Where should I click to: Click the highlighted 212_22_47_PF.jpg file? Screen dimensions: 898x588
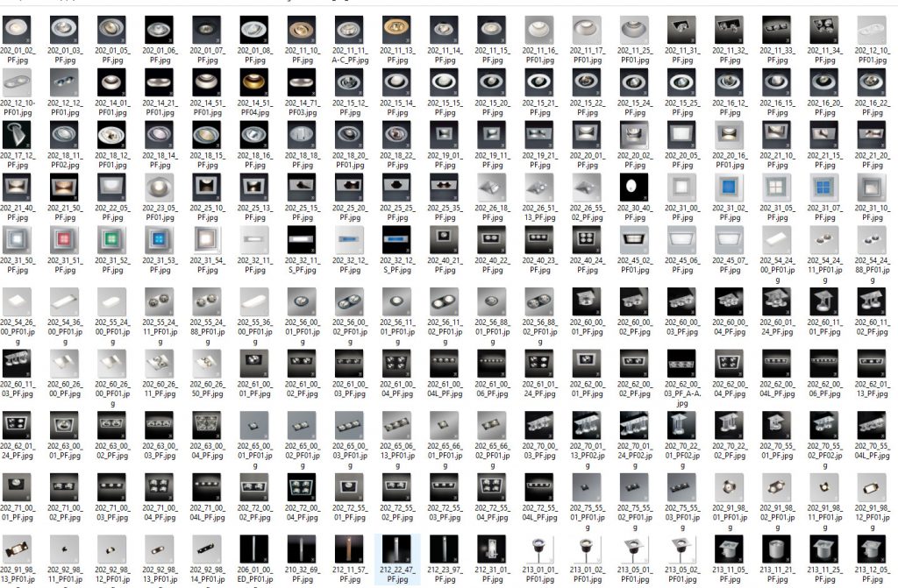point(396,548)
